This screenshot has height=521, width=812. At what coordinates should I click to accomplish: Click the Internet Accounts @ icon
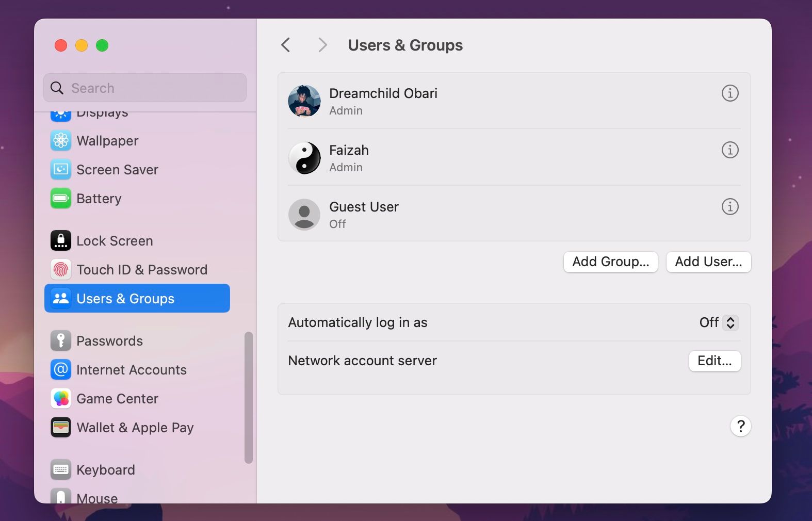[61, 370]
